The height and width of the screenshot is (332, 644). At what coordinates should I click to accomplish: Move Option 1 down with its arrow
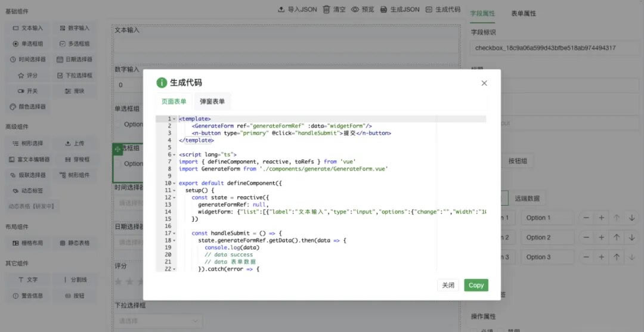coord(631,218)
